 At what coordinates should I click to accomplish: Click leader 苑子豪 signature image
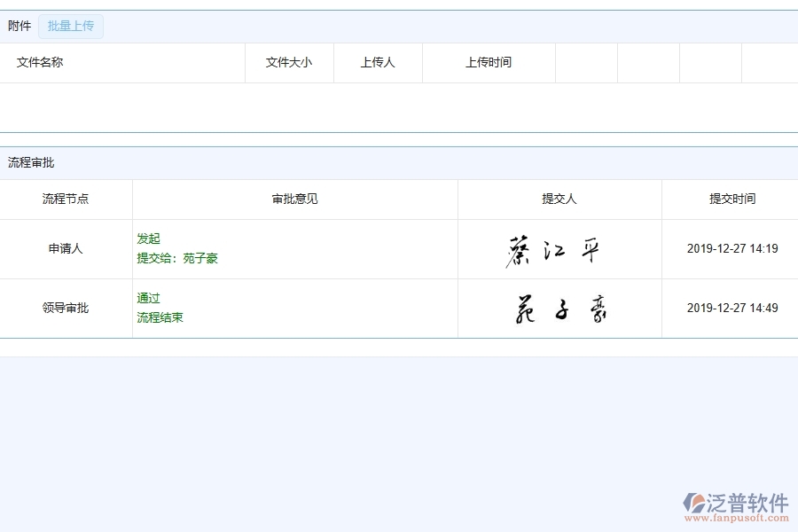[x=559, y=308]
